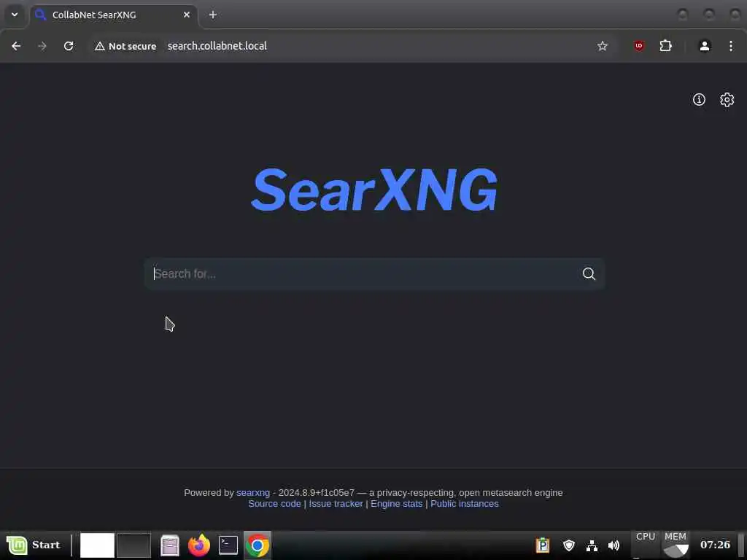Screen dimensions: 747x560
Task: Open the Linux Mint Start menu
Action: coord(34,545)
